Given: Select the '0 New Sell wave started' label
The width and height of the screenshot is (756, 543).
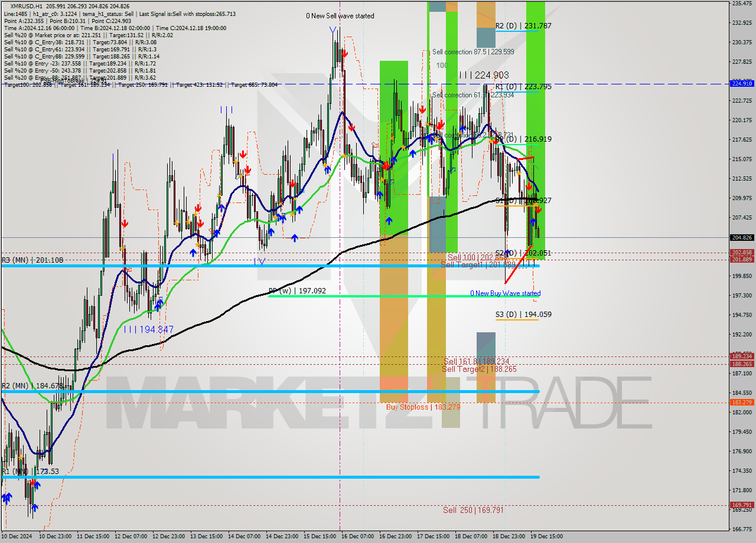Looking at the screenshot, I should (x=340, y=16).
